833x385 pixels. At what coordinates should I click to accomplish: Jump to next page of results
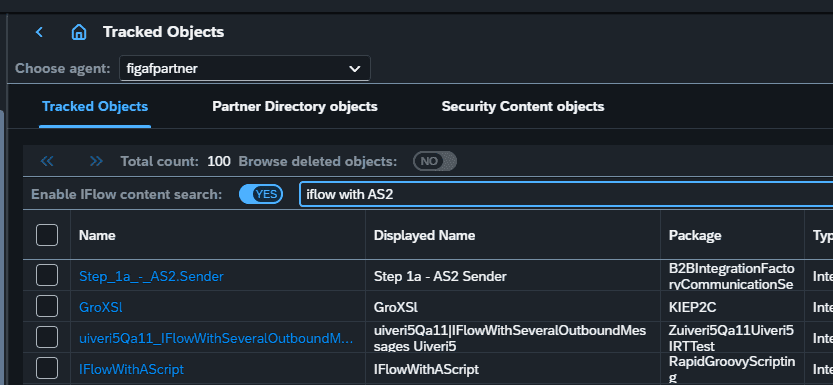[x=96, y=161]
